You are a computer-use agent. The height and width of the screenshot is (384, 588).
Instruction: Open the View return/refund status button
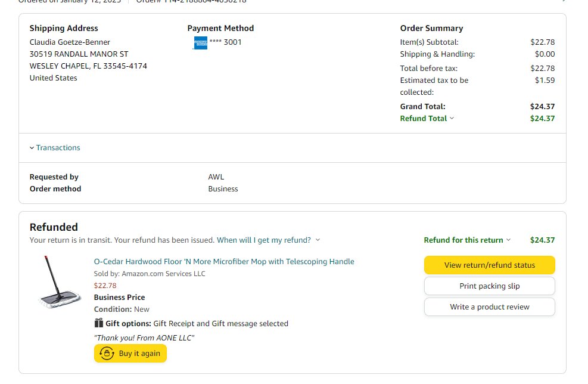point(489,265)
